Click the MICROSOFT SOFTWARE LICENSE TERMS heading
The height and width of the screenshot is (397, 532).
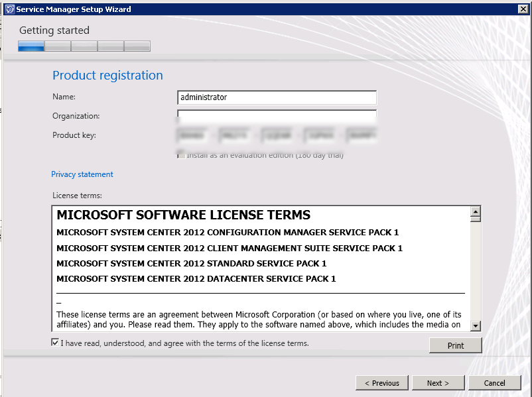point(183,215)
